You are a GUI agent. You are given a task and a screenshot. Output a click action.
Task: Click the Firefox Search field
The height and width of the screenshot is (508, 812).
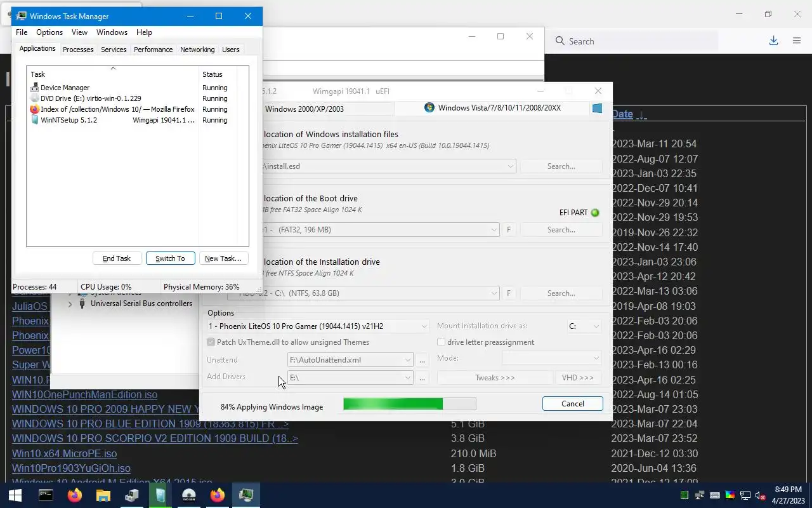[634, 41]
